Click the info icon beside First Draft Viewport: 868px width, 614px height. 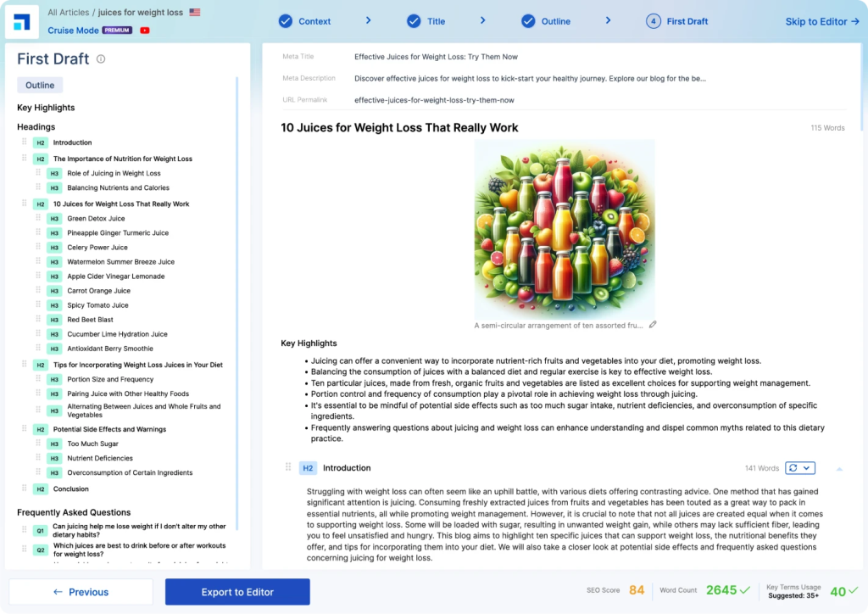point(101,59)
